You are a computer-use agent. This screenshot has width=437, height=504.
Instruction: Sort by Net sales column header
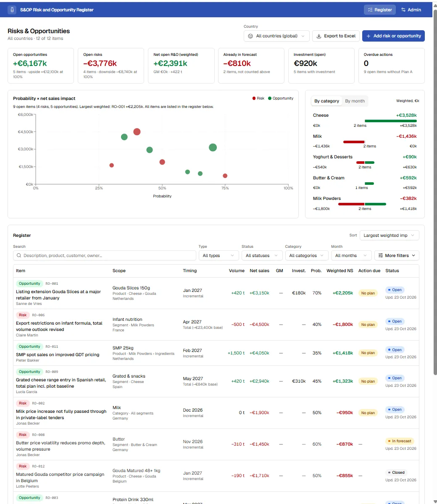[259, 270]
